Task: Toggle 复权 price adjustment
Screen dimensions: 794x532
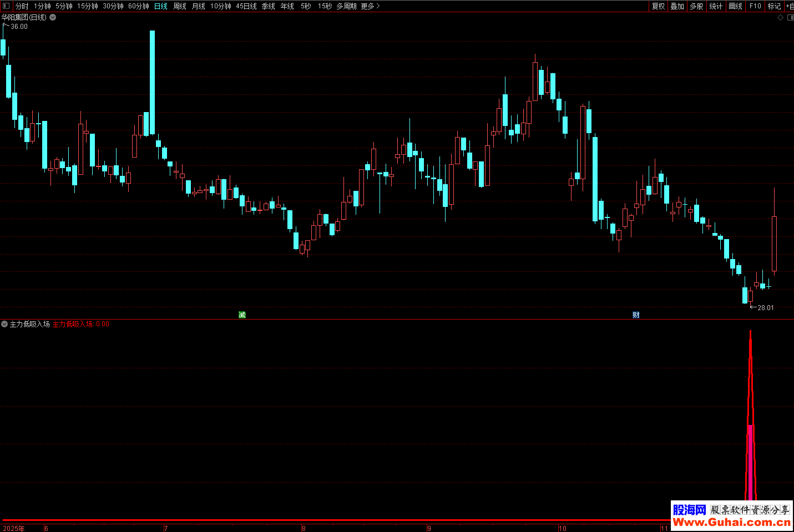Action: pos(658,6)
